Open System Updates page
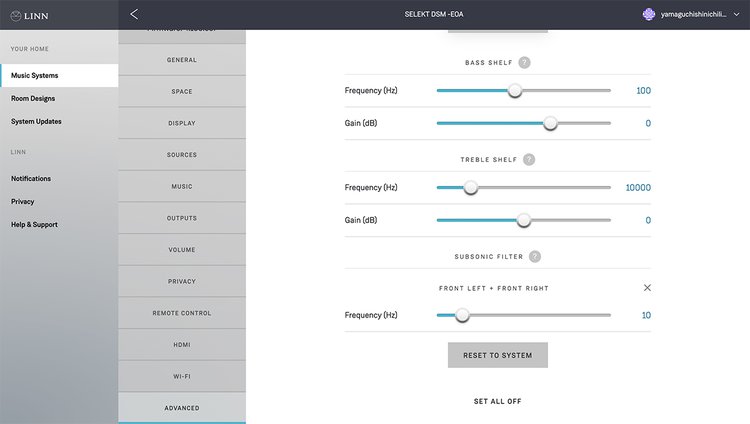Image resolution: width=750 pixels, height=424 pixels. point(36,122)
